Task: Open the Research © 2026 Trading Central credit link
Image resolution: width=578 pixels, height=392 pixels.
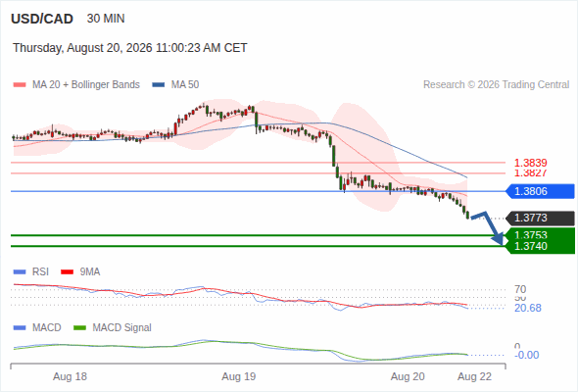Action: coord(496,85)
